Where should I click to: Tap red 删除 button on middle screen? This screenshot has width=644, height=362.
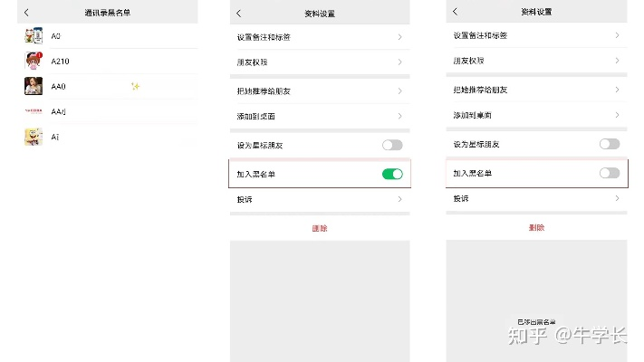click(320, 228)
